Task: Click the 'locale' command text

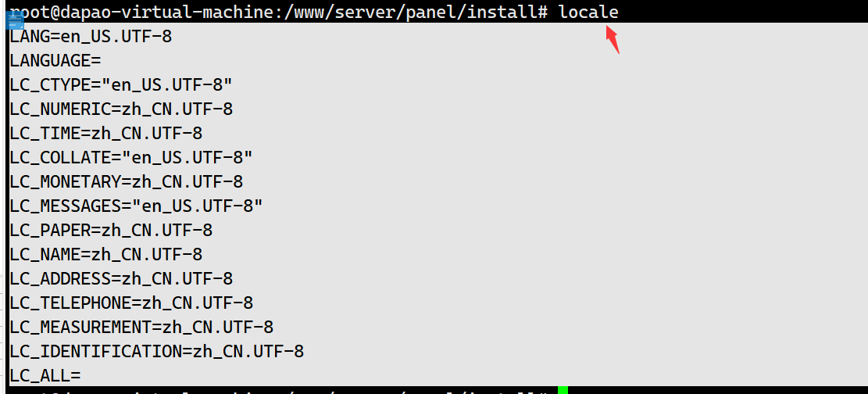Action: 588,12
